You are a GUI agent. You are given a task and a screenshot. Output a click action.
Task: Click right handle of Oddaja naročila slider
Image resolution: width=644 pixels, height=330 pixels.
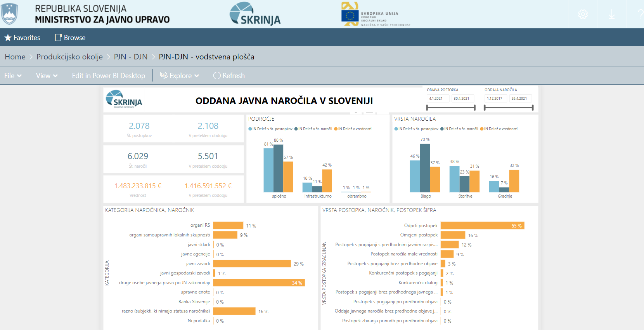533,108
